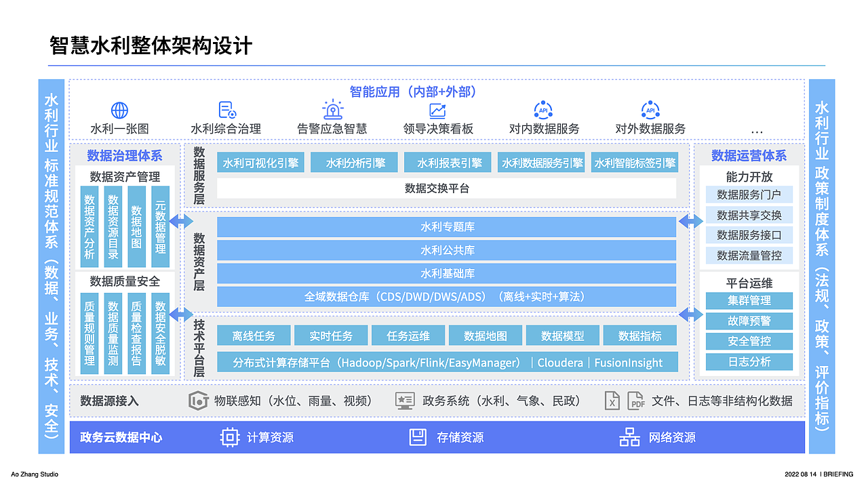Click the document-gear icon above 水利综合治理
The image size is (868, 488).
tap(226, 110)
